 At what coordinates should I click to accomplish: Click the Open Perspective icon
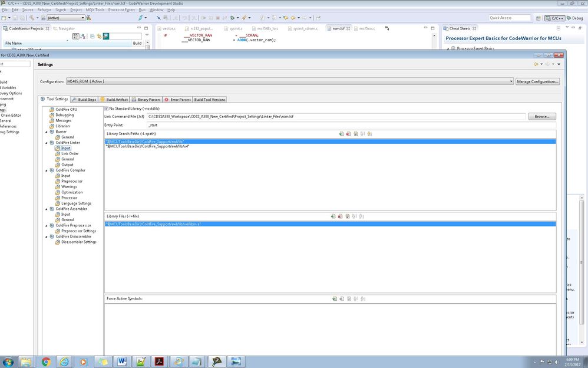click(x=538, y=18)
